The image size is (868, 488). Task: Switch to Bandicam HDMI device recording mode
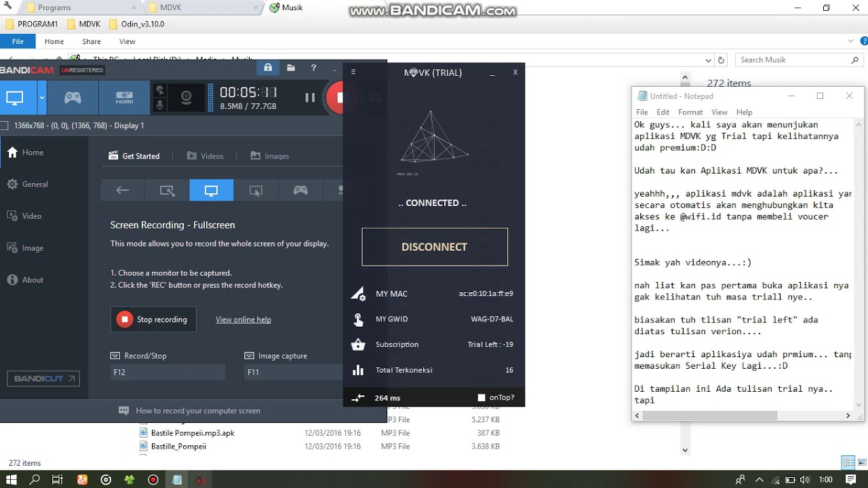[x=124, y=98]
